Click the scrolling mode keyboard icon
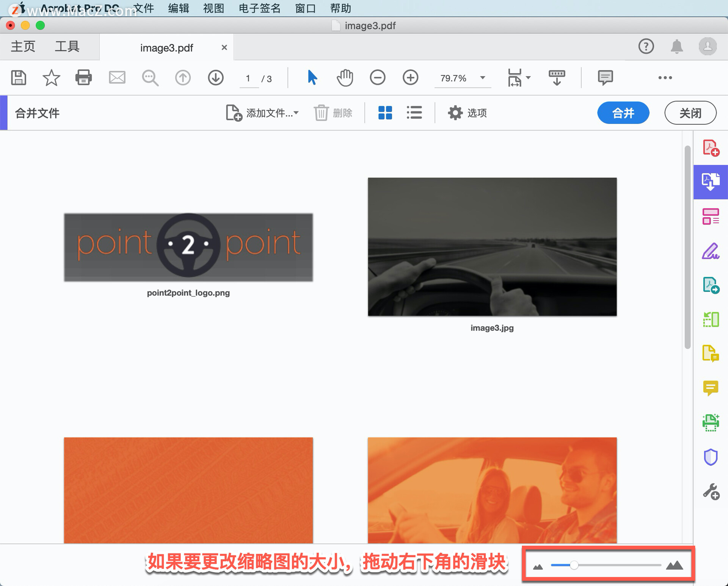This screenshot has width=728, height=586. [x=557, y=78]
